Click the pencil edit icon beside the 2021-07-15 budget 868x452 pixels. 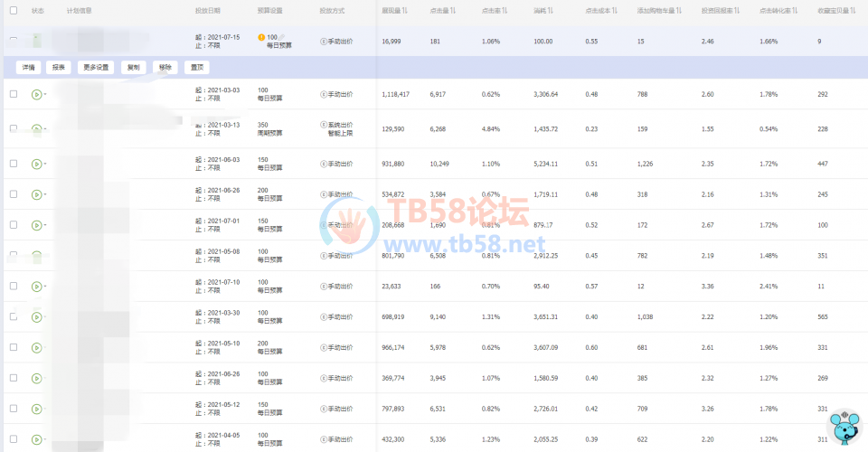[x=282, y=38]
